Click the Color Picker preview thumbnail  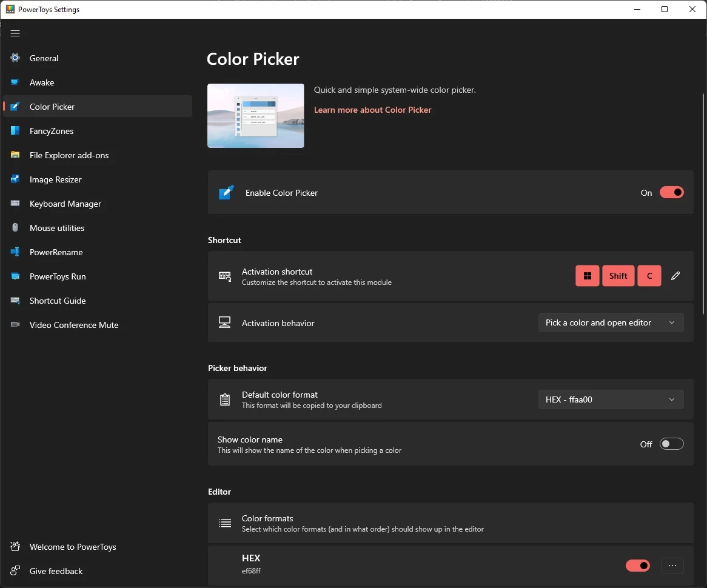tap(256, 115)
